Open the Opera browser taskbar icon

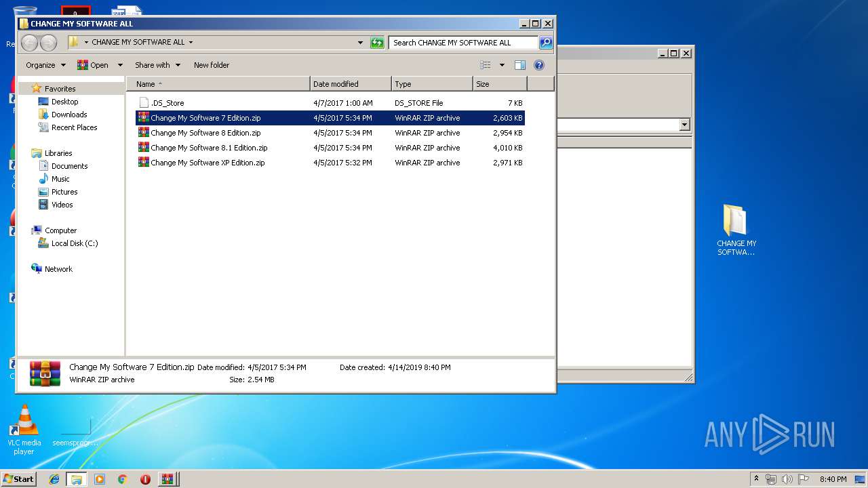(145, 479)
